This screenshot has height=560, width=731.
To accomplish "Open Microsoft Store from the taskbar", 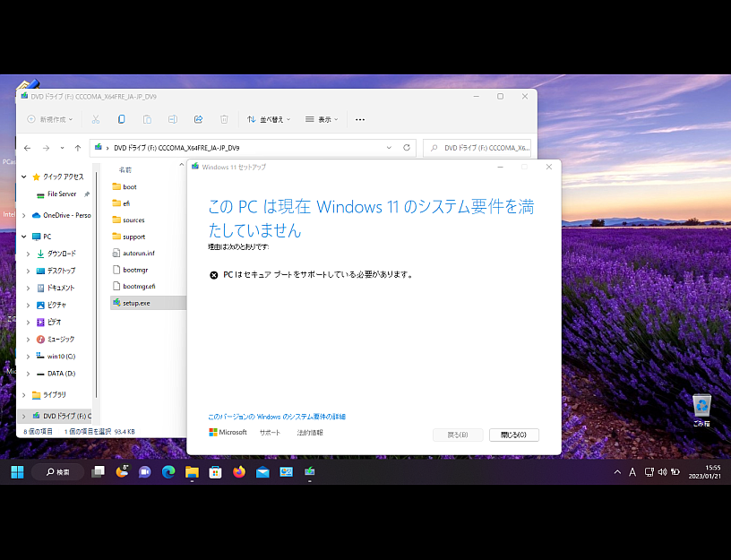I will coord(215,472).
